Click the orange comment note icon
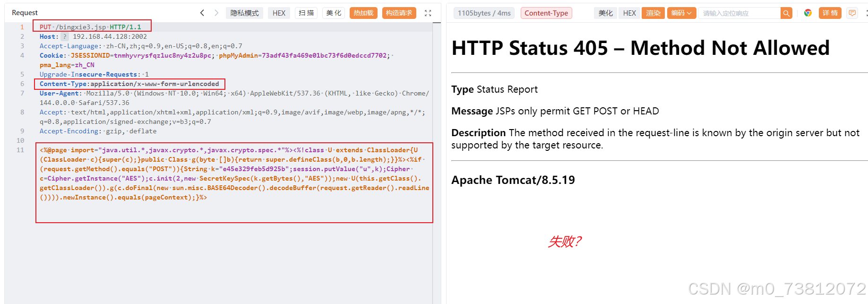 click(852, 13)
